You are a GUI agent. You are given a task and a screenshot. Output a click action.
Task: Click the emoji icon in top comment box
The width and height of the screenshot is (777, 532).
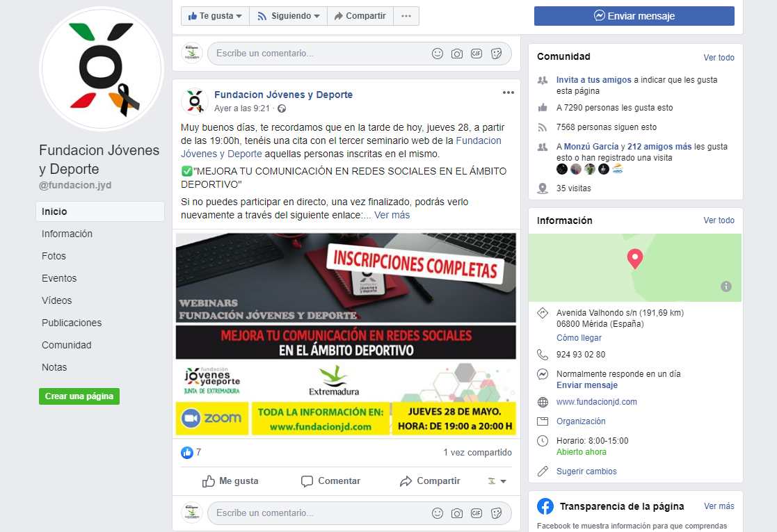click(437, 54)
